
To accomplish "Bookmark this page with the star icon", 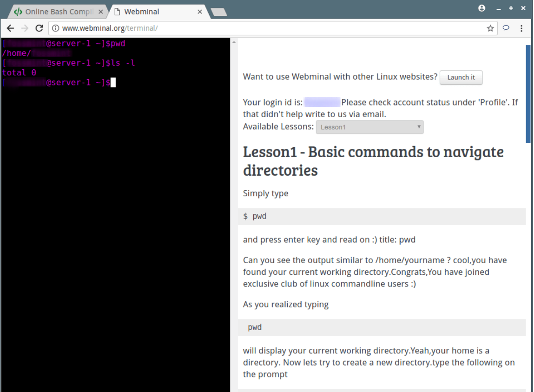I will 490,28.
